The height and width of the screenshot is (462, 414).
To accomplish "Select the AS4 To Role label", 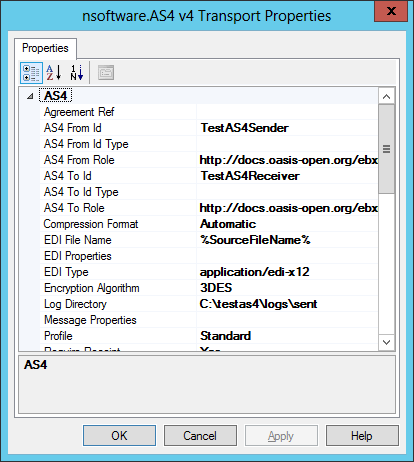I will 74,208.
